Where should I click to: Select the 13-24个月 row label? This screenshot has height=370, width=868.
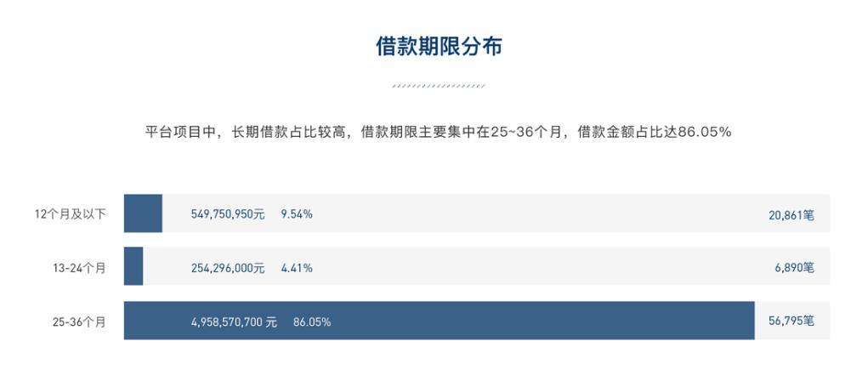(x=79, y=268)
